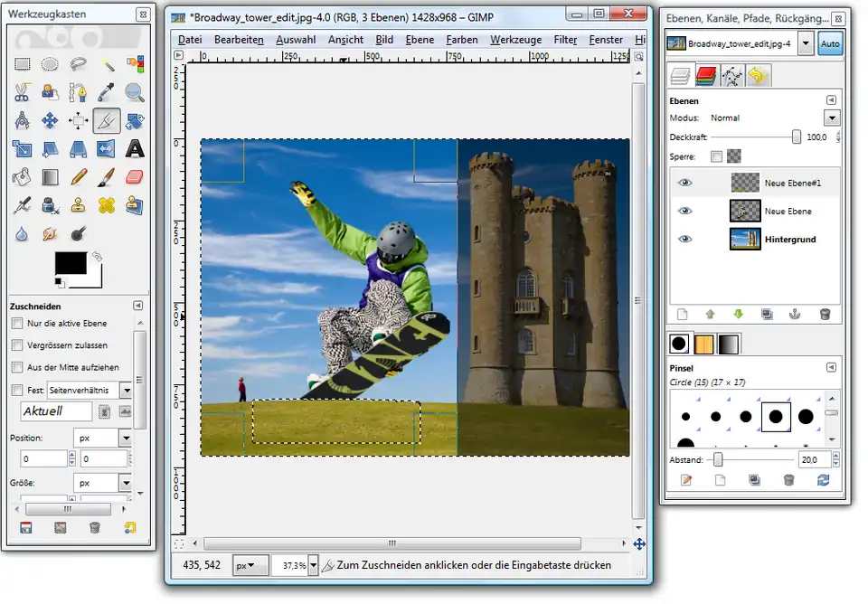This screenshot has width=868, height=604.
Task: Choose the Move tool
Action: 51,120
